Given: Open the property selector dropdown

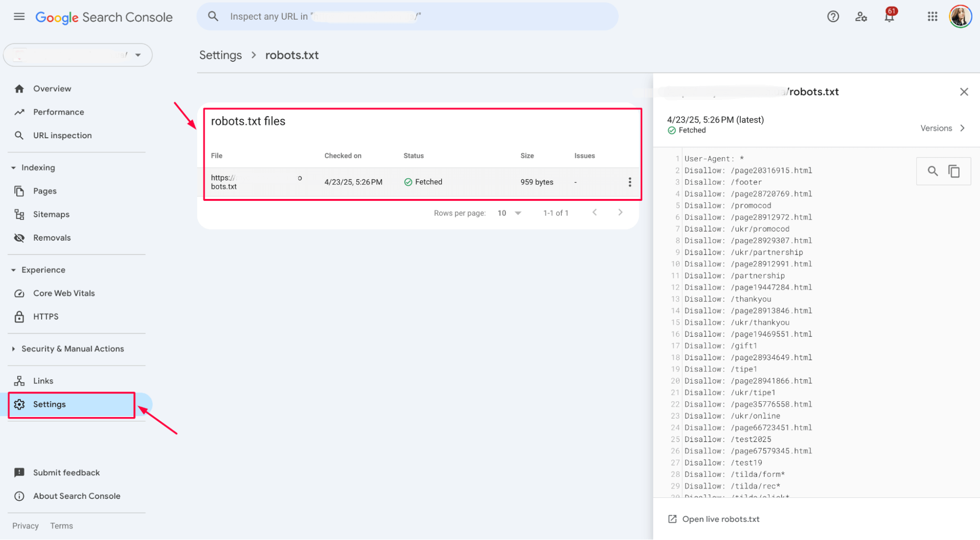Looking at the screenshot, I should 78,55.
